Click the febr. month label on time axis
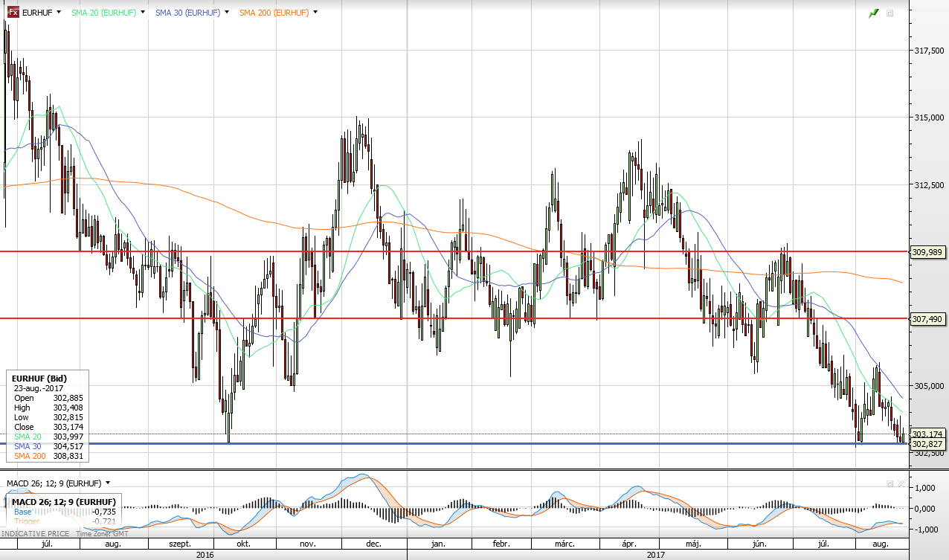949x560 pixels. point(502,544)
